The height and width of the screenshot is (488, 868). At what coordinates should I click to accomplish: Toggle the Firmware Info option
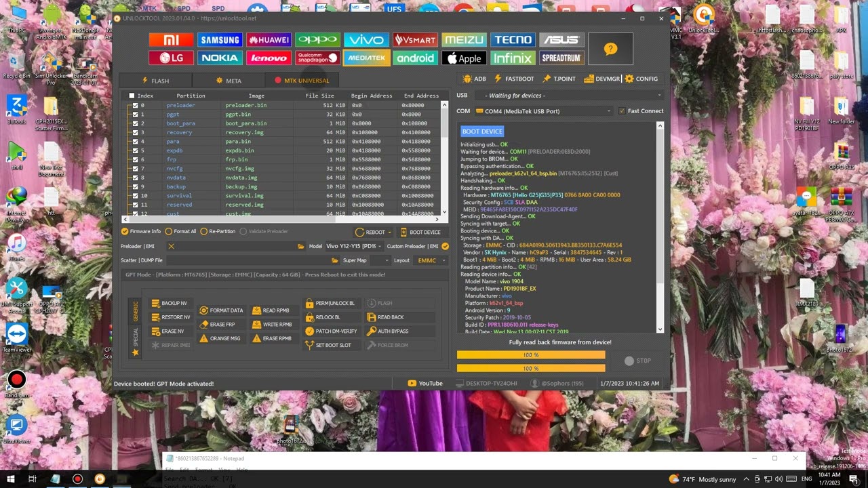click(125, 232)
